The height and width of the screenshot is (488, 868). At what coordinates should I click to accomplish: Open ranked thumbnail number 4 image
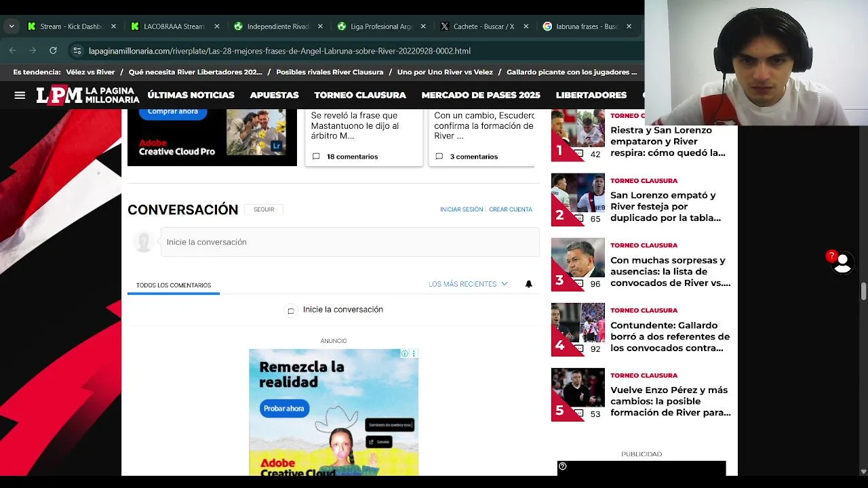click(578, 329)
